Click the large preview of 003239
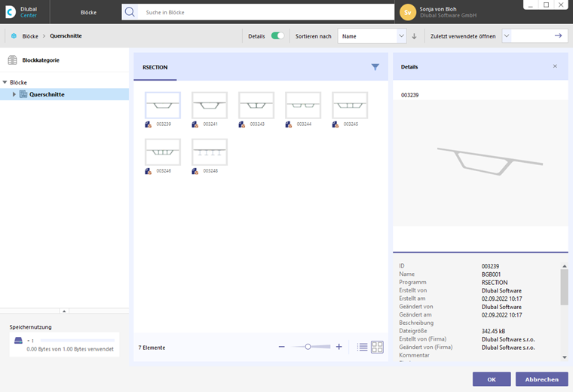 point(480,163)
